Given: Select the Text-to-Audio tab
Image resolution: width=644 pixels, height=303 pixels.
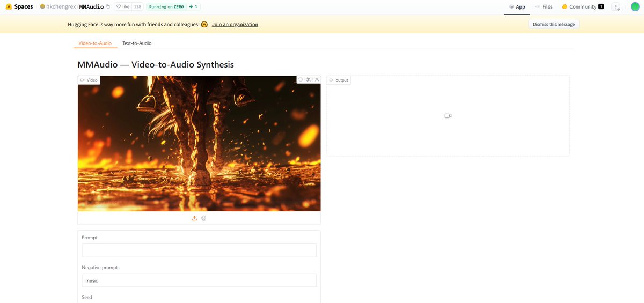Looking at the screenshot, I should (137, 43).
